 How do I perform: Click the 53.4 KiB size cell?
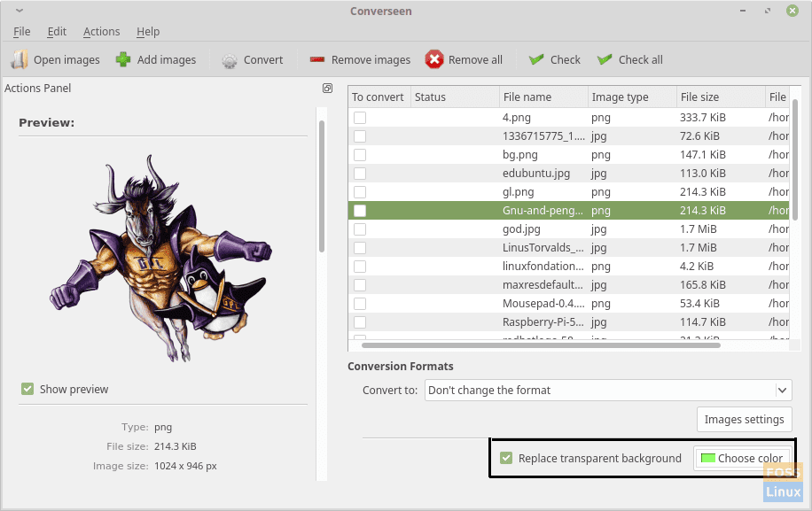click(x=699, y=304)
